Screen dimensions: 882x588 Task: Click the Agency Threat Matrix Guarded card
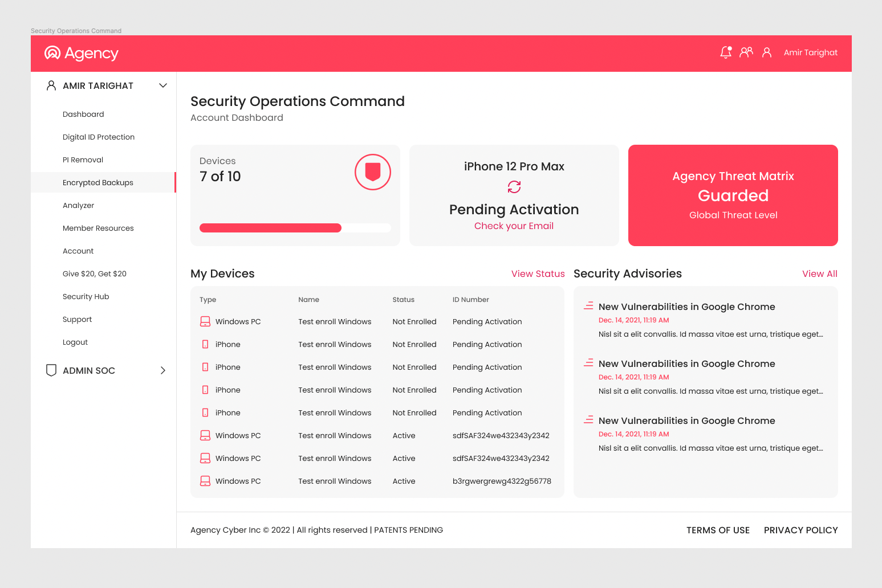pos(733,195)
